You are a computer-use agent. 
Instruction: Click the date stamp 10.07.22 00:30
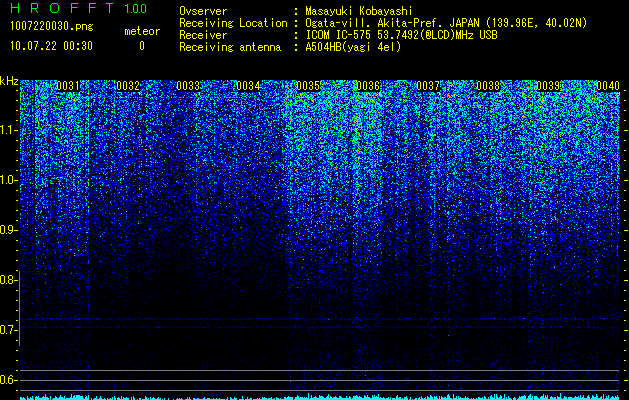point(51,46)
